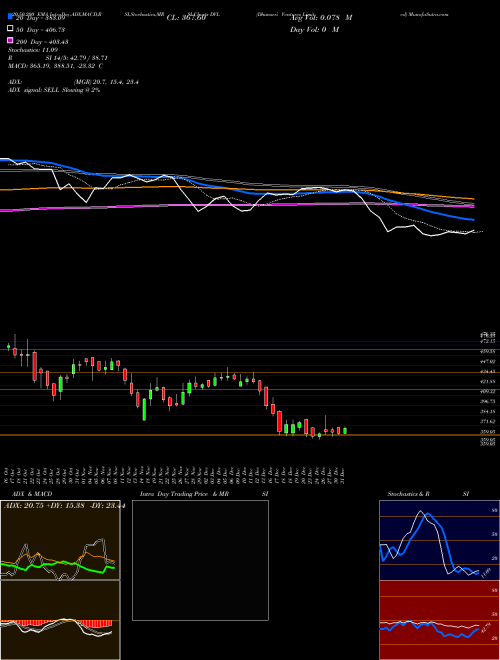This screenshot has width=500, height=660.
Task: Click the ADX: 20.75 +DY -DY readout
Action: tap(64, 506)
